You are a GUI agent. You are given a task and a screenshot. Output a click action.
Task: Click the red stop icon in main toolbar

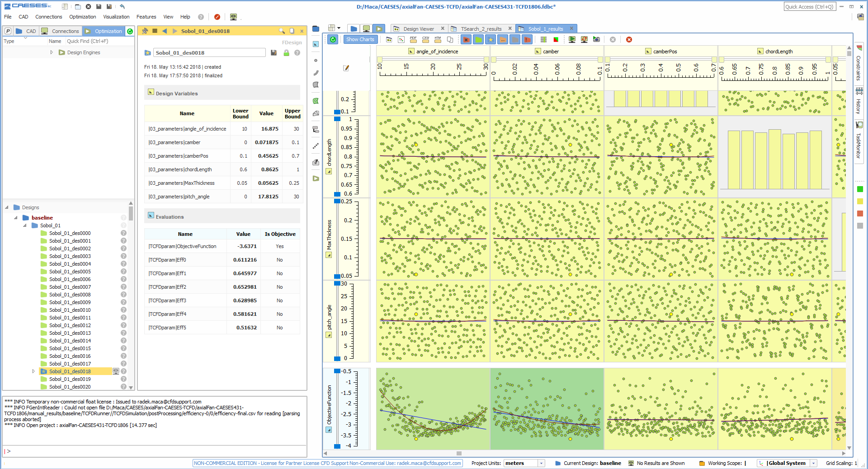[x=217, y=17]
